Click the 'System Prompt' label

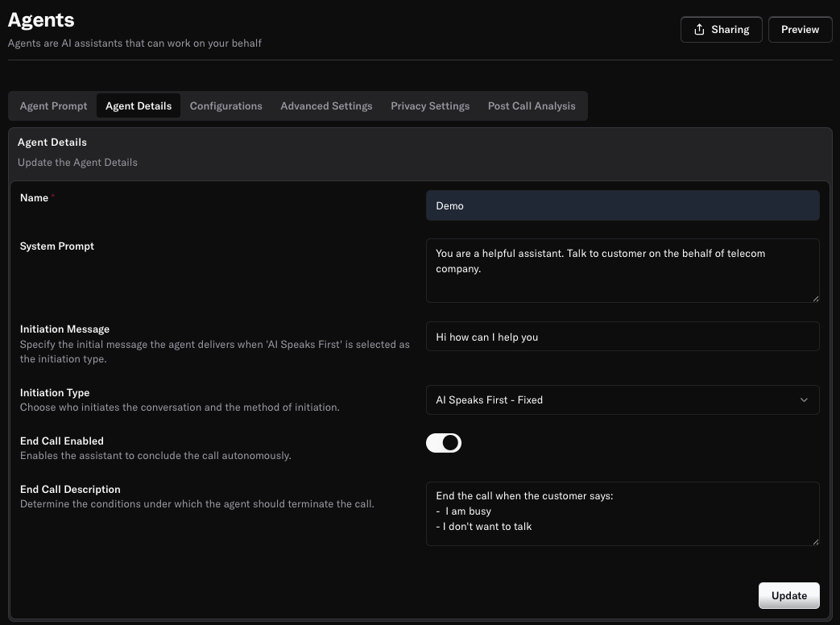[x=57, y=246]
